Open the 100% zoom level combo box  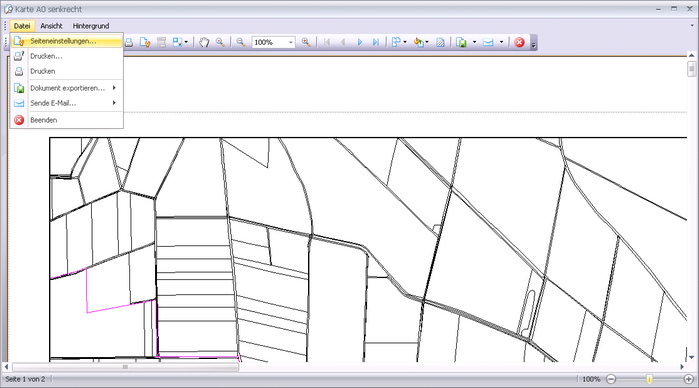273,42
